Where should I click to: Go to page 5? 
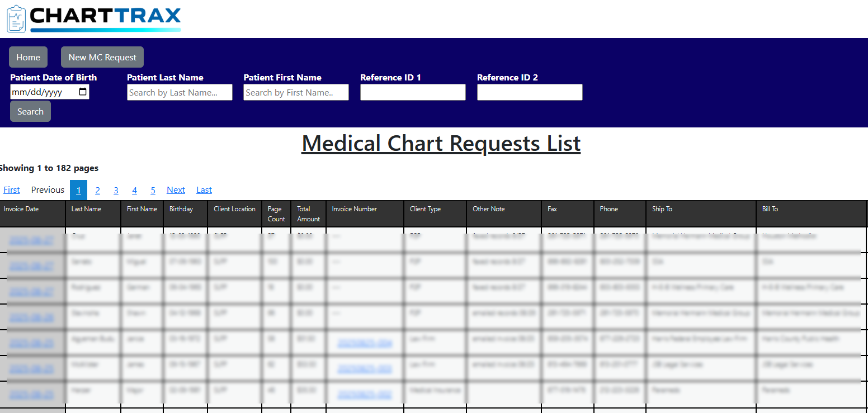(x=153, y=190)
